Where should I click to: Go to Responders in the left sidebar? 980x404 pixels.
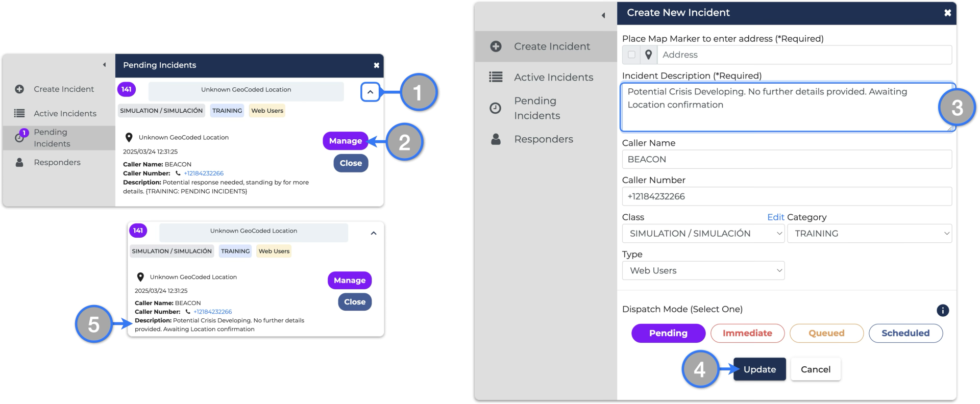pyautogui.click(x=57, y=162)
